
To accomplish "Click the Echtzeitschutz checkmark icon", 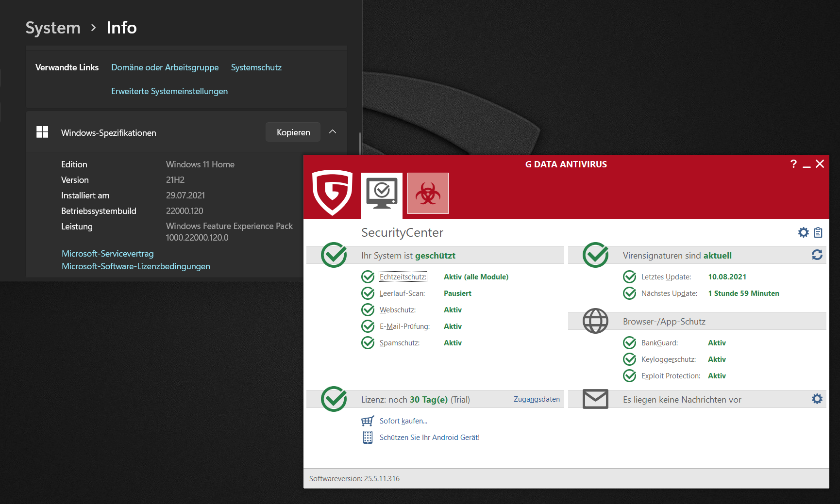I will [368, 276].
